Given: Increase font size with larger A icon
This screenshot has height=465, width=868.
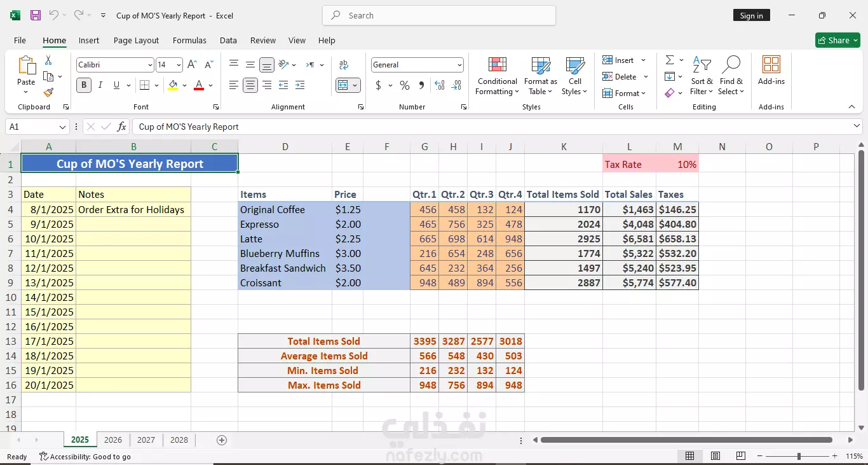Looking at the screenshot, I should pyautogui.click(x=192, y=65).
